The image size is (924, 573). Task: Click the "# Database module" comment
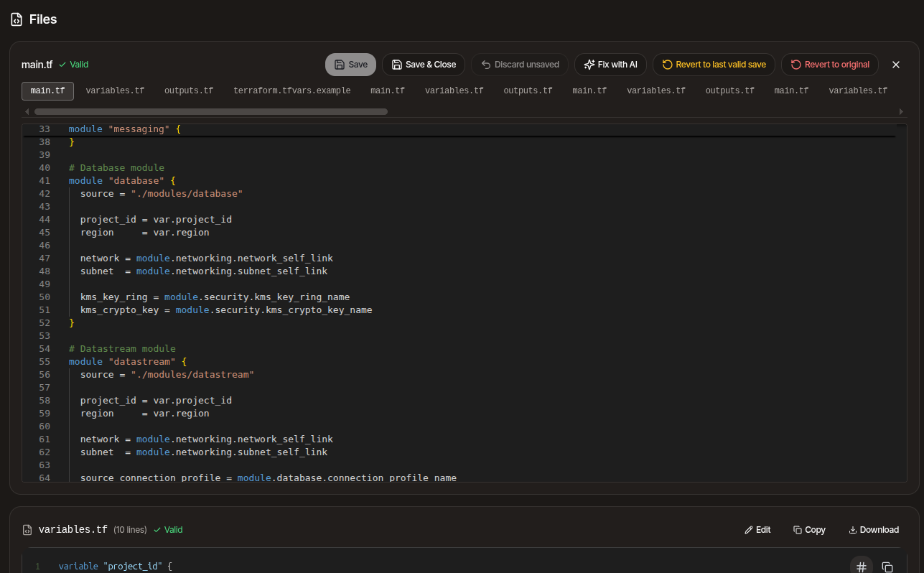click(116, 168)
